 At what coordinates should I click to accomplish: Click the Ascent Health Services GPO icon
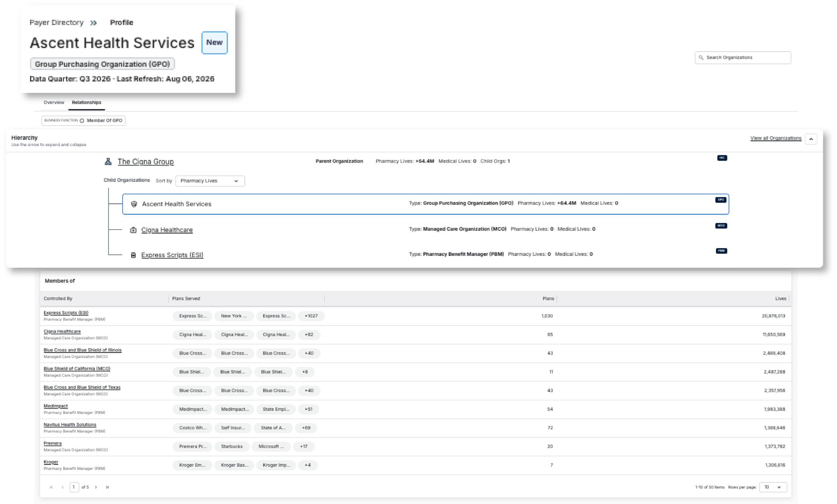pyautogui.click(x=134, y=204)
